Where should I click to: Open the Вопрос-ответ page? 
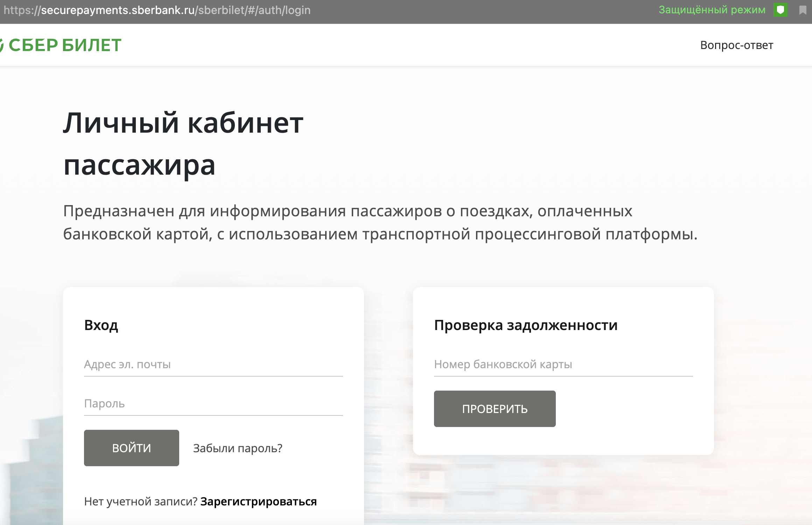pos(736,45)
